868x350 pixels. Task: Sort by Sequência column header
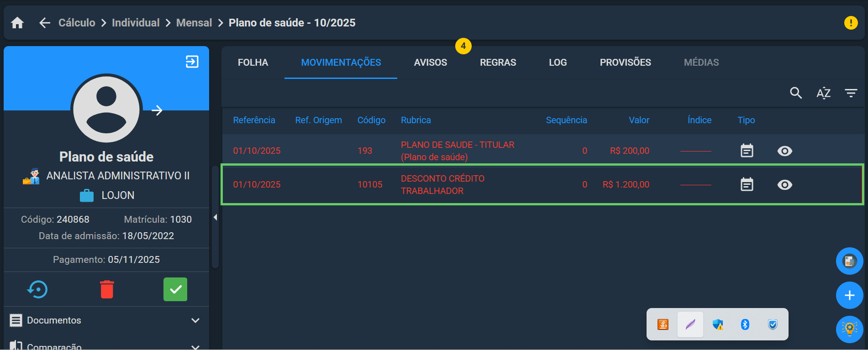click(566, 120)
